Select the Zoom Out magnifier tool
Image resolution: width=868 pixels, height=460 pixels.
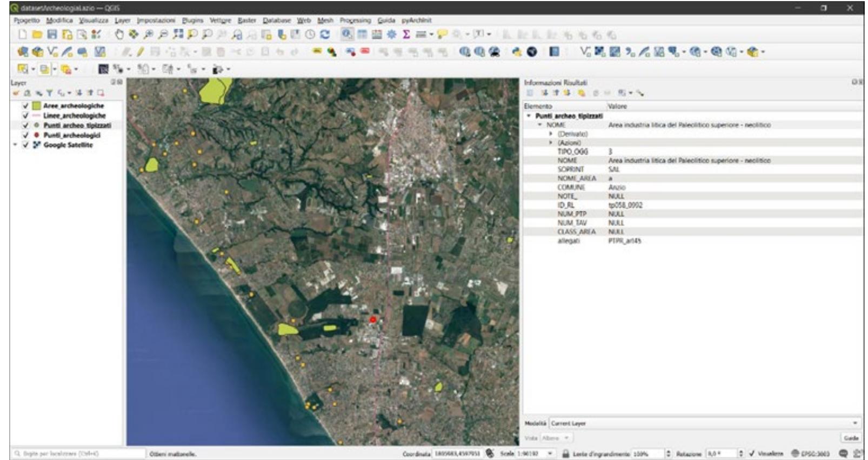[163, 35]
